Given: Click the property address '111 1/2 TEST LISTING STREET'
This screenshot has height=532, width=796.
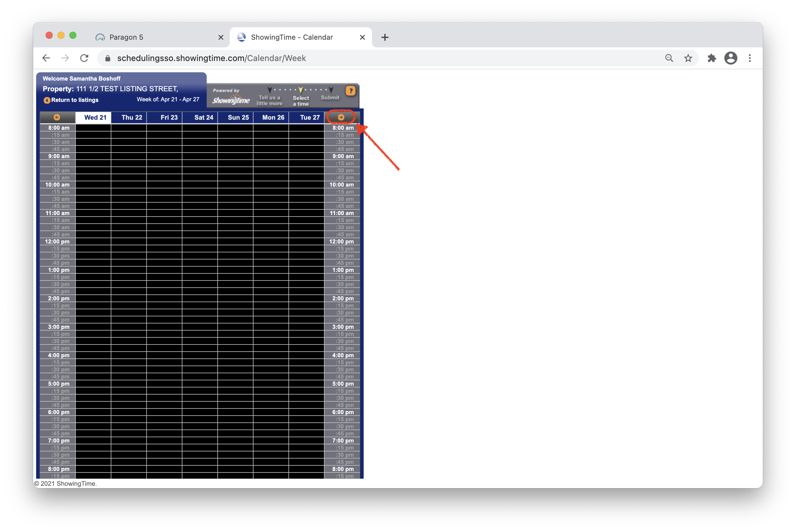Looking at the screenshot, I should (127, 89).
